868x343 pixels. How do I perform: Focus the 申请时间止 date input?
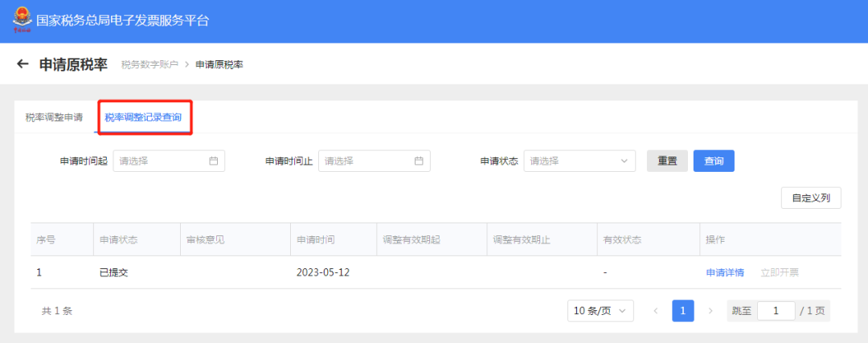[375, 161]
